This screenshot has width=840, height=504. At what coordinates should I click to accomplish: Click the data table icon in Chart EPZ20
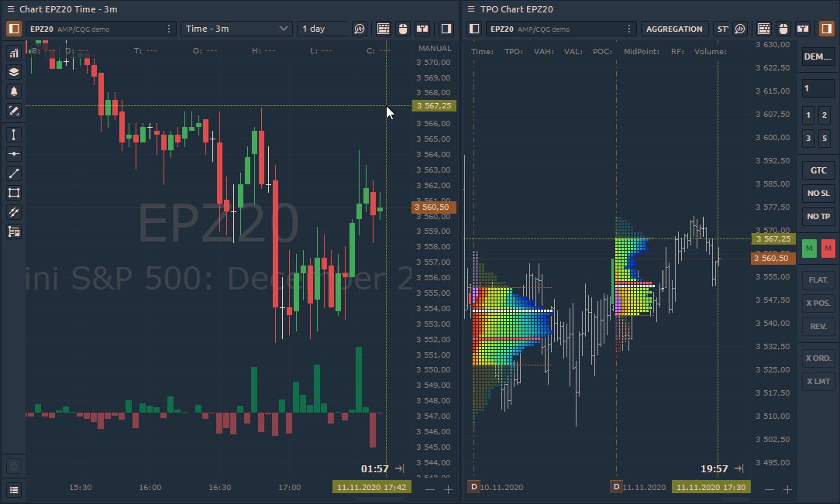coord(384,29)
